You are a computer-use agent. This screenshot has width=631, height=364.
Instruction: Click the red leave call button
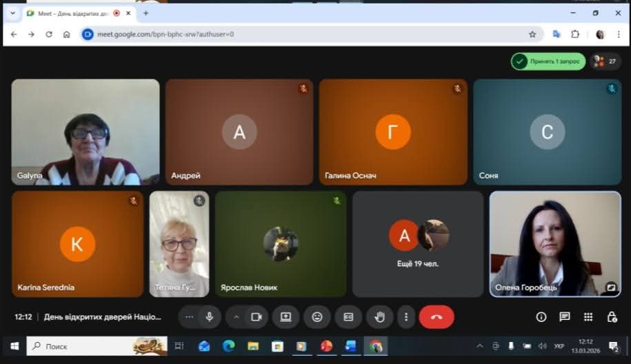(436, 317)
